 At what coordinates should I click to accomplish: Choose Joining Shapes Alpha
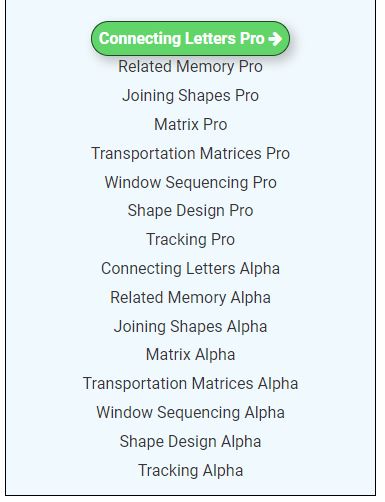click(190, 327)
